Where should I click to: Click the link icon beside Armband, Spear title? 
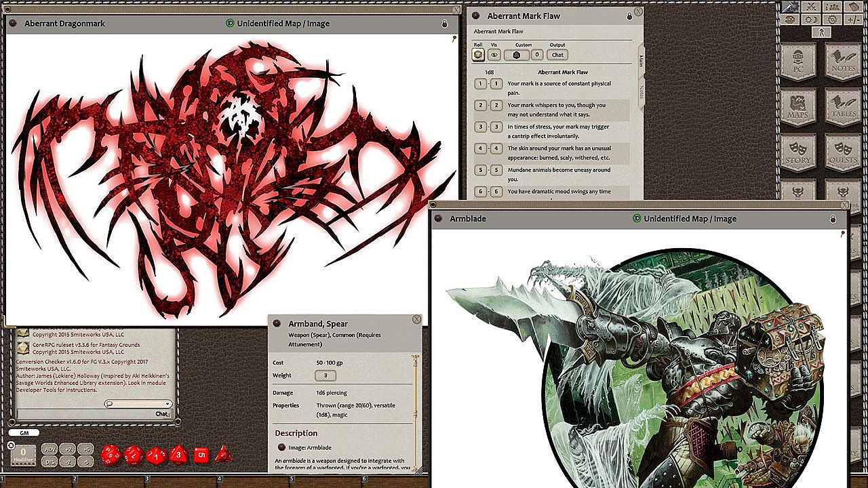[278, 323]
